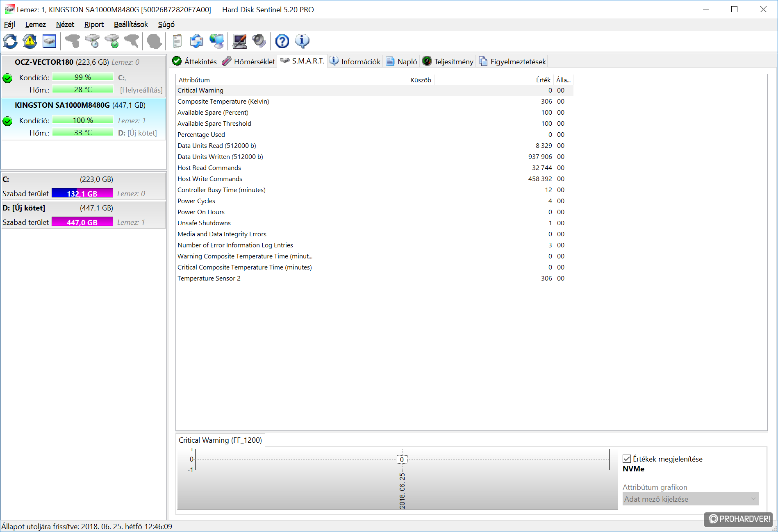Select the S.M.A.R.T. tab
Viewport: 778px width, 532px height.
302,61
